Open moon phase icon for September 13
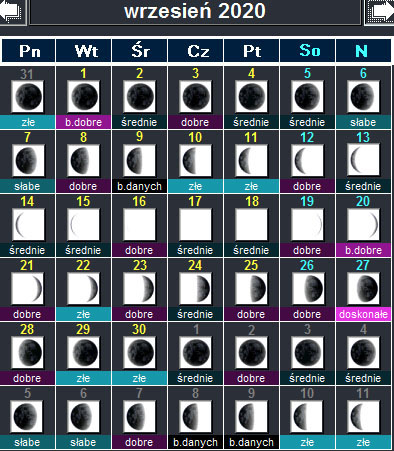This screenshot has width=394, height=451. click(x=363, y=160)
